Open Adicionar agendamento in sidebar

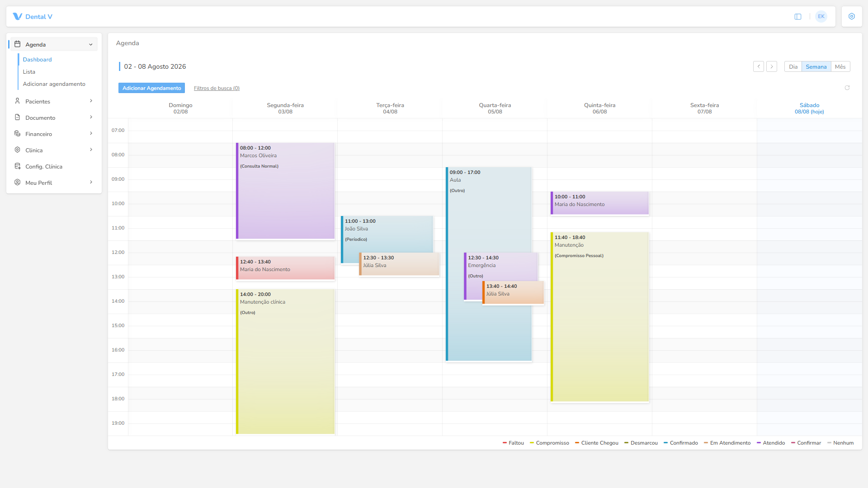click(x=54, y=84)
